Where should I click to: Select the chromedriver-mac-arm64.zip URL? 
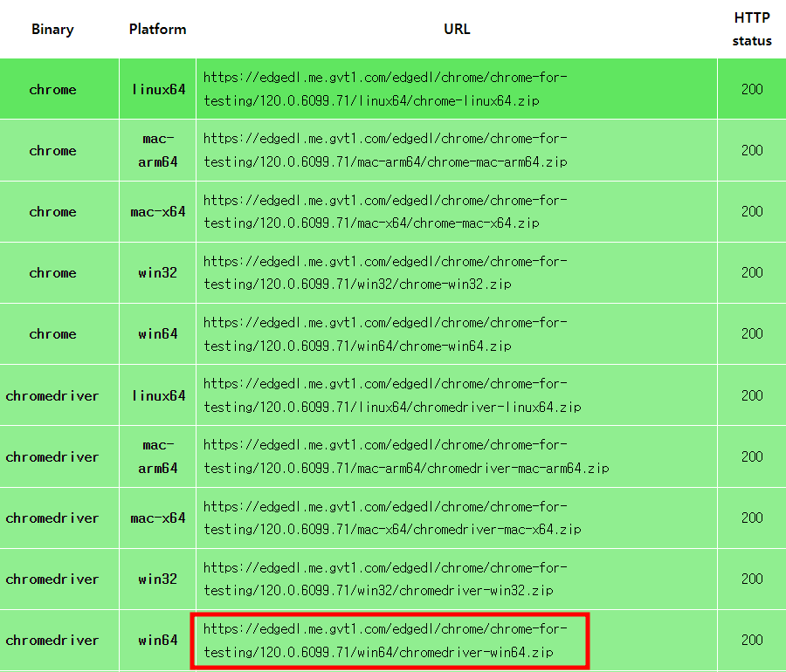pos(406,456)
